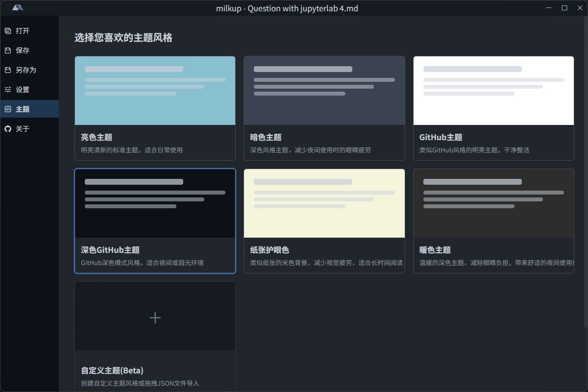Click the settings sliders icon
This screenshot has height=392, width=588.
pos(7,90)
